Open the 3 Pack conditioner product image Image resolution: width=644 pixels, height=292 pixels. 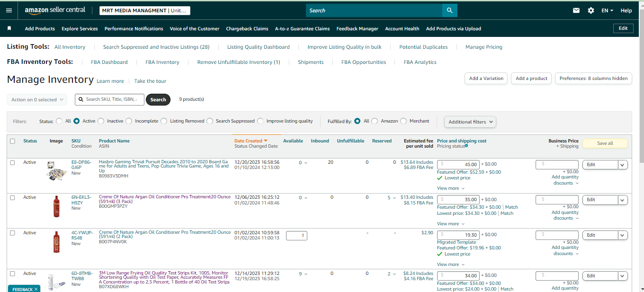56,206
